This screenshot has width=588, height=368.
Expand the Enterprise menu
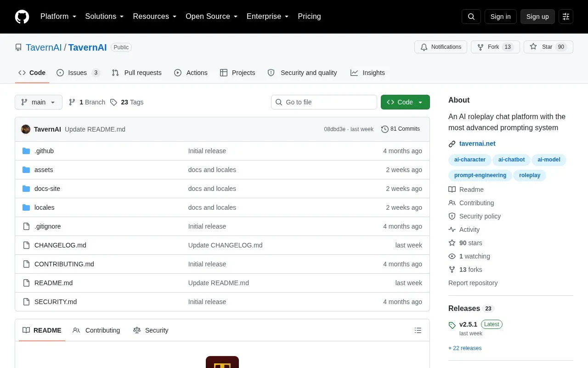coord(268,17)
